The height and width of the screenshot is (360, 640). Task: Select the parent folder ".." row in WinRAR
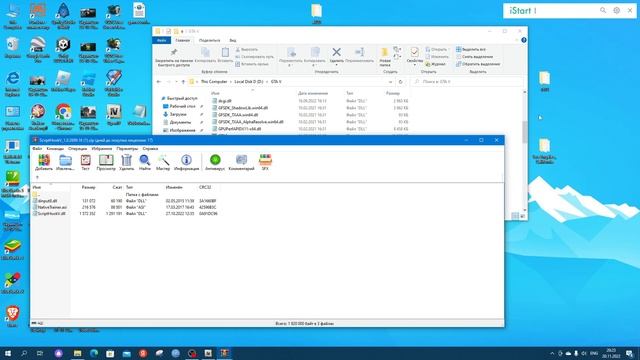[x=36, y=195]
